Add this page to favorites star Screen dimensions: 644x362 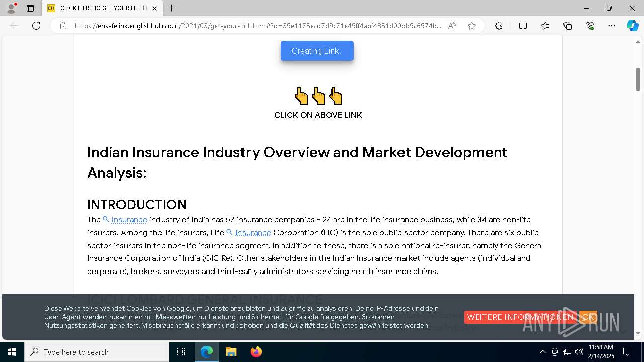pos(472,26)
